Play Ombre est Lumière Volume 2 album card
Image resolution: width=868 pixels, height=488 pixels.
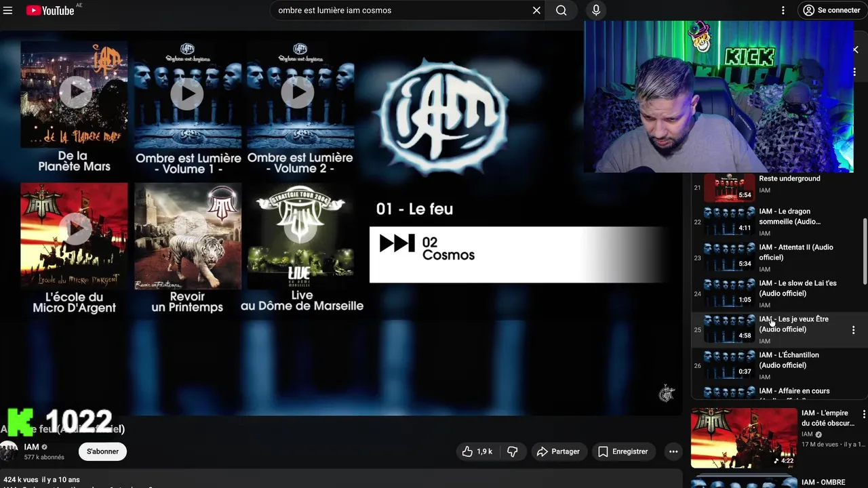coord(300,107)
